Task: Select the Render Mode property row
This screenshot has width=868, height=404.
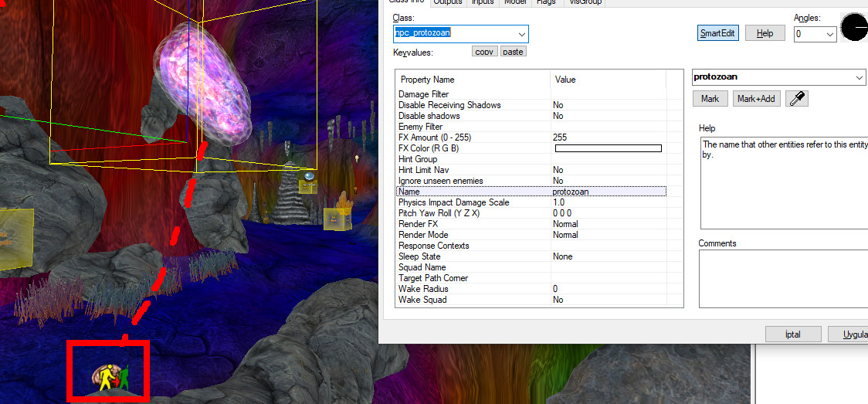Action: 472,235
